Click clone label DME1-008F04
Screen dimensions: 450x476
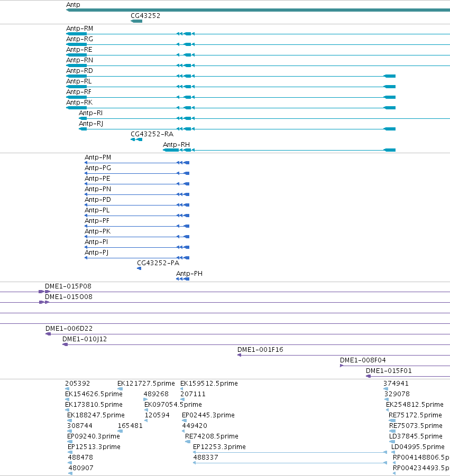363,360
